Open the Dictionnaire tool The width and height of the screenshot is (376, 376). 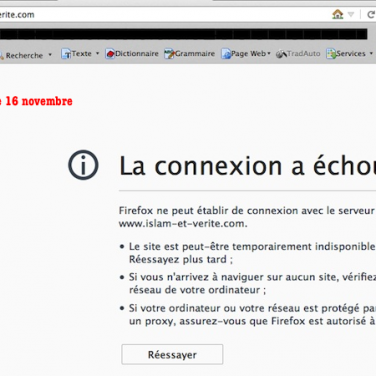point(132,54)
